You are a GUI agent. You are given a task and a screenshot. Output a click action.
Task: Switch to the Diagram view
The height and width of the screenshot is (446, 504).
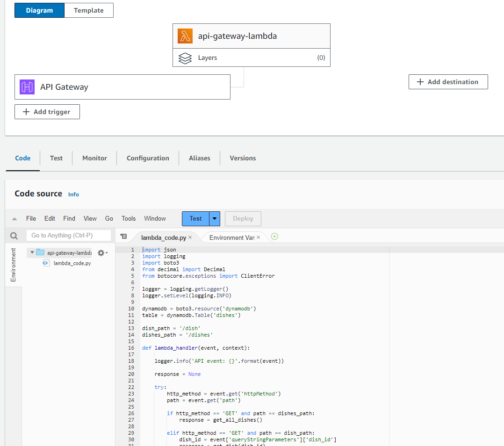40,10
